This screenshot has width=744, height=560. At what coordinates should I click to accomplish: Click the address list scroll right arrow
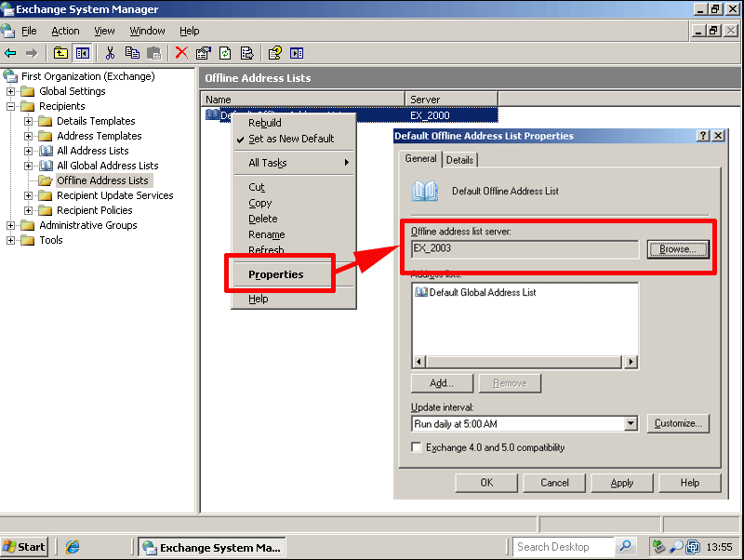[631, 362]
